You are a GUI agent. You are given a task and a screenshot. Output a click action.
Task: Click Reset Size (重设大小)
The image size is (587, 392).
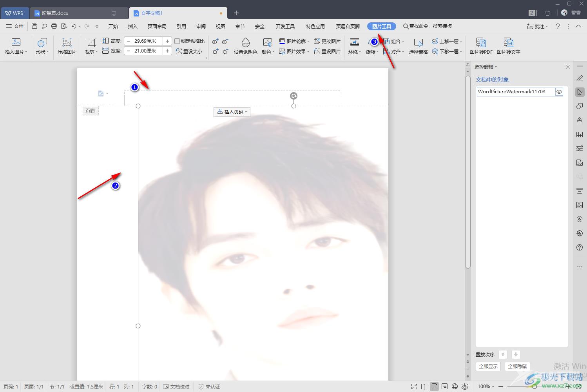tap(189, 51)
